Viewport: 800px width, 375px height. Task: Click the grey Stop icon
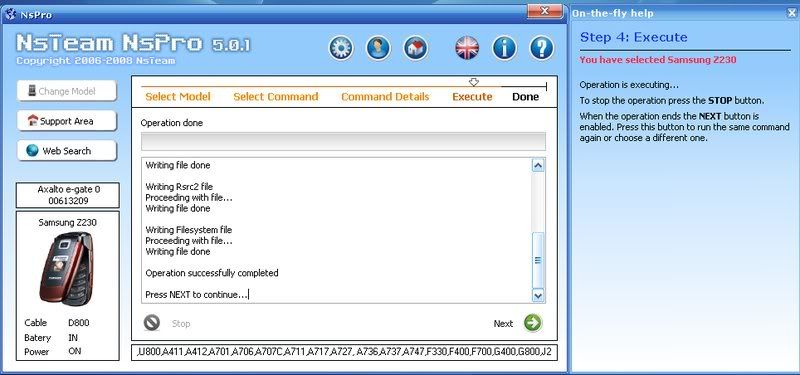[152, 322]
